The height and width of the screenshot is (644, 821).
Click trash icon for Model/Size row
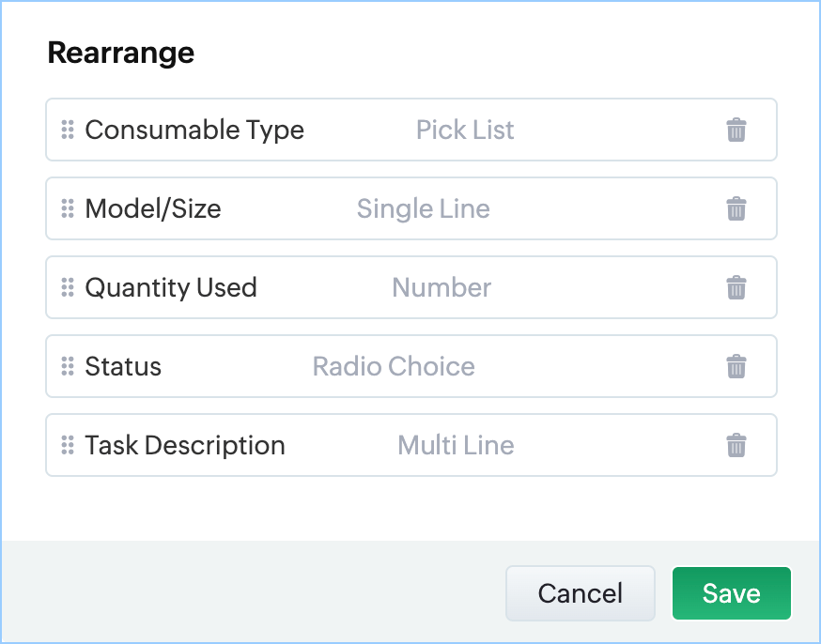736,208
